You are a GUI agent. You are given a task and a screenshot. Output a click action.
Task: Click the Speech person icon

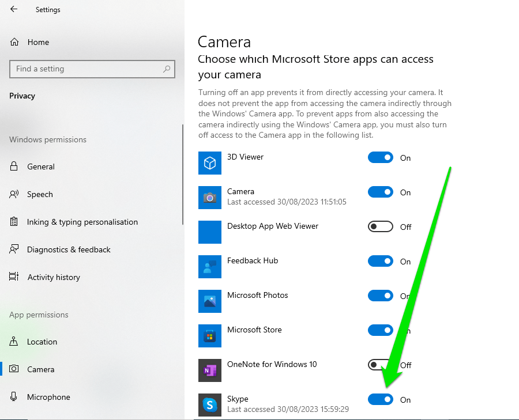tap(14, 194)
